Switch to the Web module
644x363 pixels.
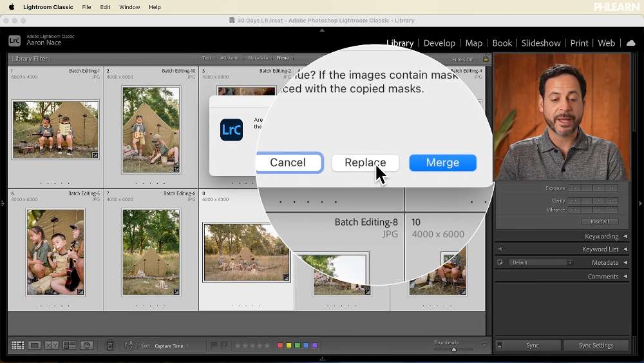(606, 43)
